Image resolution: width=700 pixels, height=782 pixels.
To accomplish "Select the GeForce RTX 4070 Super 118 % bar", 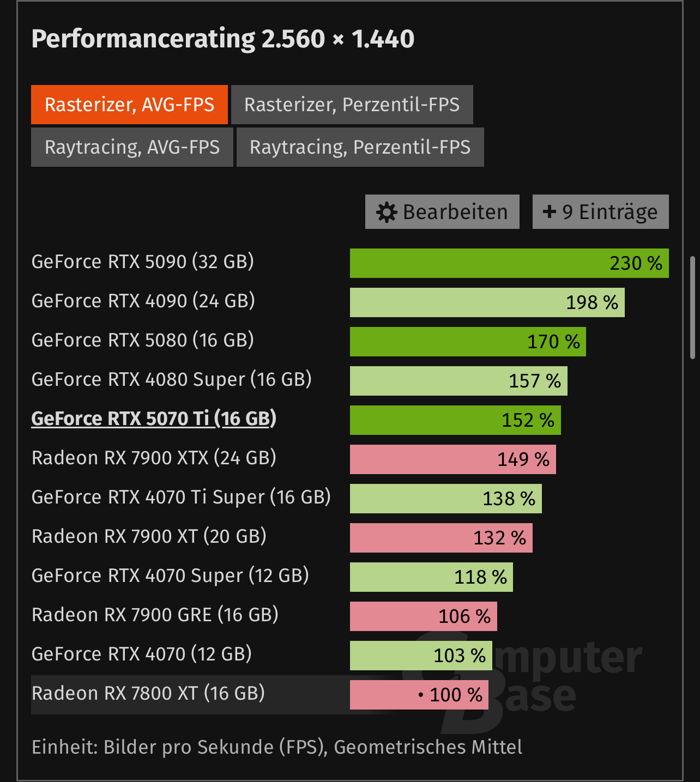I will (x=431, y=577).
